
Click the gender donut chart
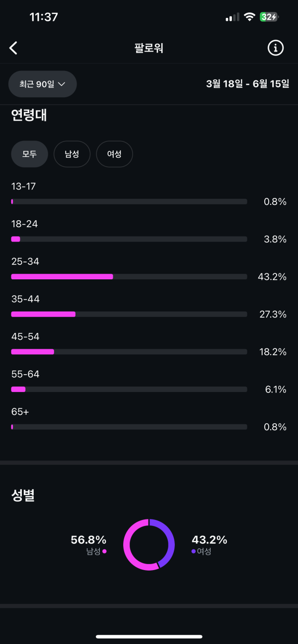pyautogui.click(x=149, y=544)
